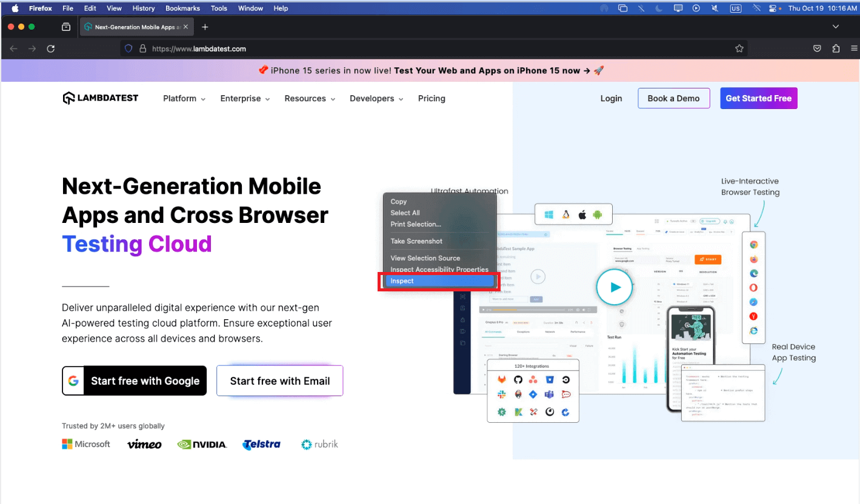Choose Take Screenshot in context menu
This screenshot has width=860, height=504.
(416, 241)
